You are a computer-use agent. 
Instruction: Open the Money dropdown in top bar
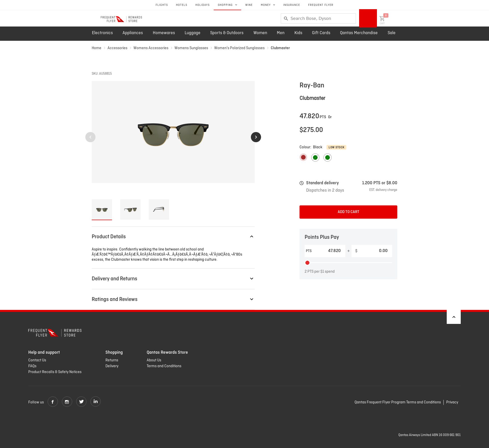tap(268, 5)
